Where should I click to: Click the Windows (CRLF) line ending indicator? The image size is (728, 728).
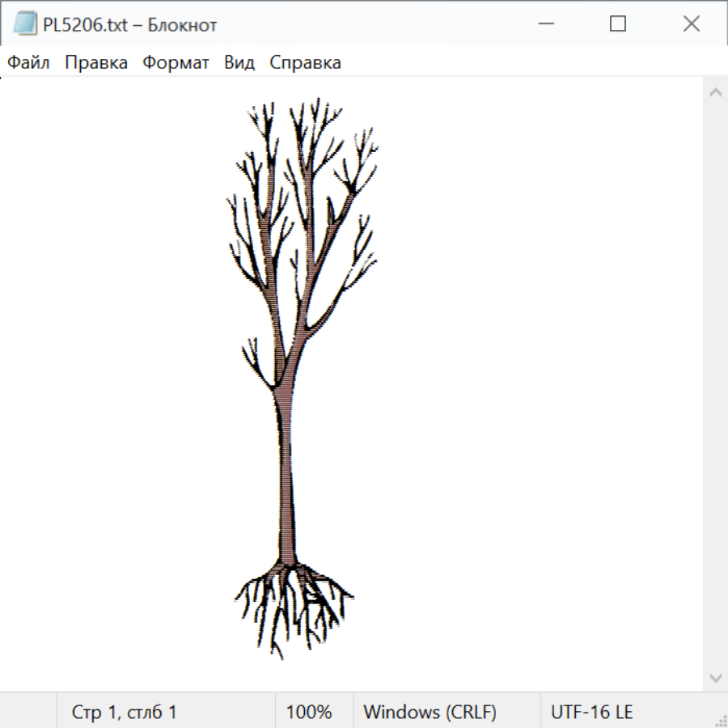click(430, 712)
